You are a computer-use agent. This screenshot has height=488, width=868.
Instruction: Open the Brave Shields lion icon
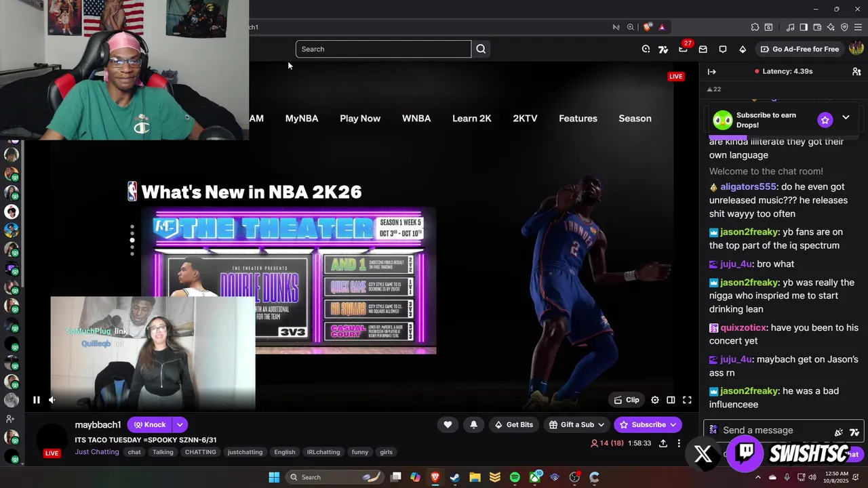click(x=648, y=27)
